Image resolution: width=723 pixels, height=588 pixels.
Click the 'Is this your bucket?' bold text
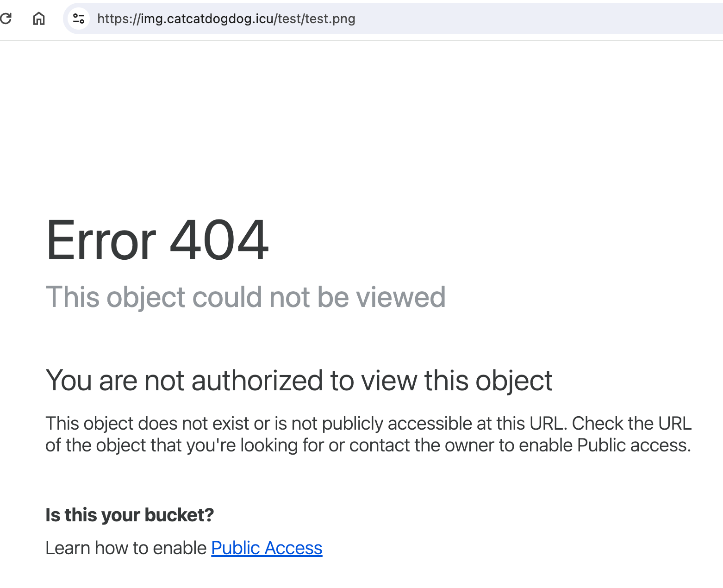130,515
